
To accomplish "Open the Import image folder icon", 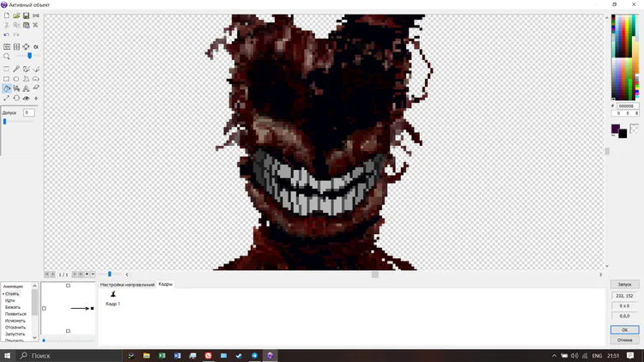I will 16,15.
